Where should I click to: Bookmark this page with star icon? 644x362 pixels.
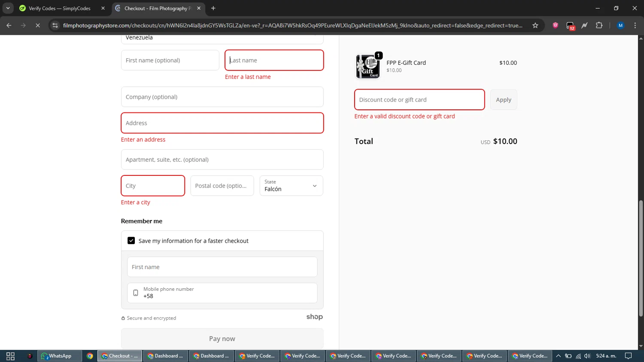[535, 25]
